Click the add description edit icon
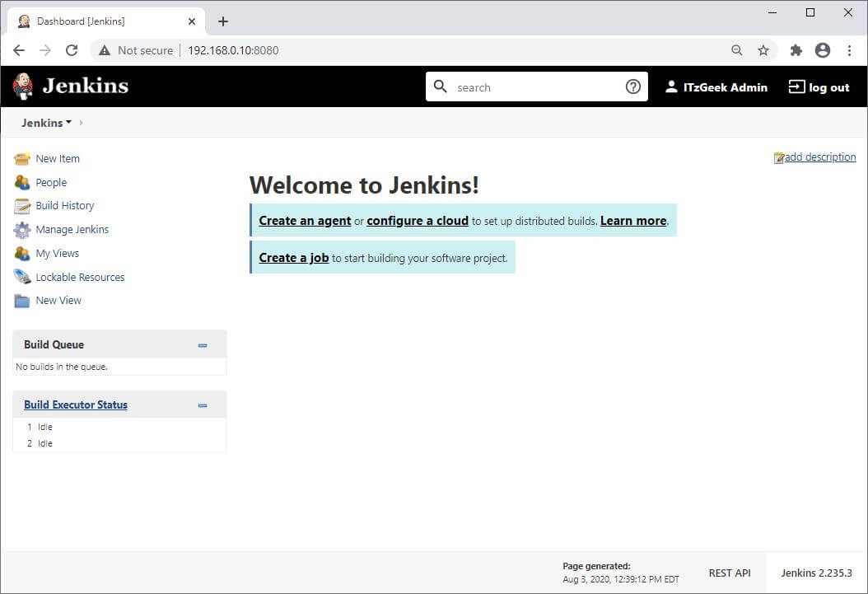This screenshot has width=868, height=594. tap(779, 158)
